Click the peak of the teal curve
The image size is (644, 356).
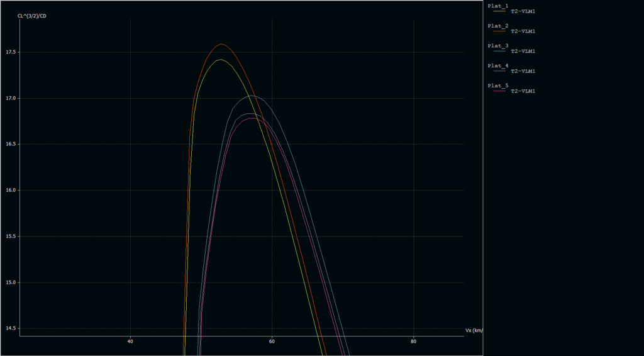coord(252,96)
